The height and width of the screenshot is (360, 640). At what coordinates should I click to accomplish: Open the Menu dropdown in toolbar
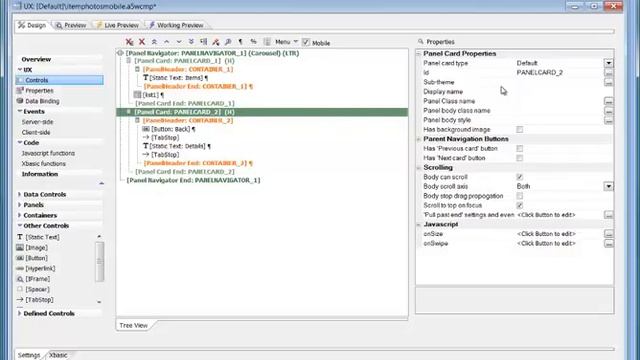[x=287, y=42]
